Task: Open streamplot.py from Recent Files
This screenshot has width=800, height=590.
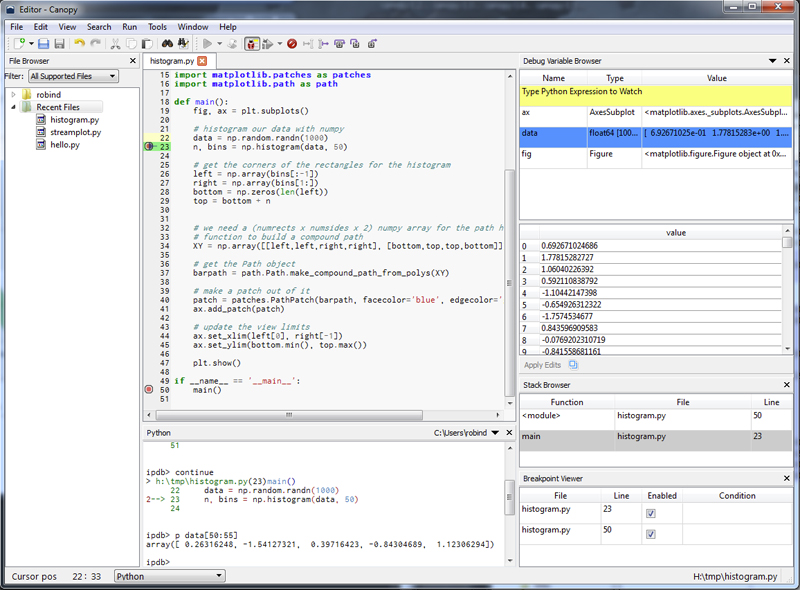Action: tap(76, 132)
